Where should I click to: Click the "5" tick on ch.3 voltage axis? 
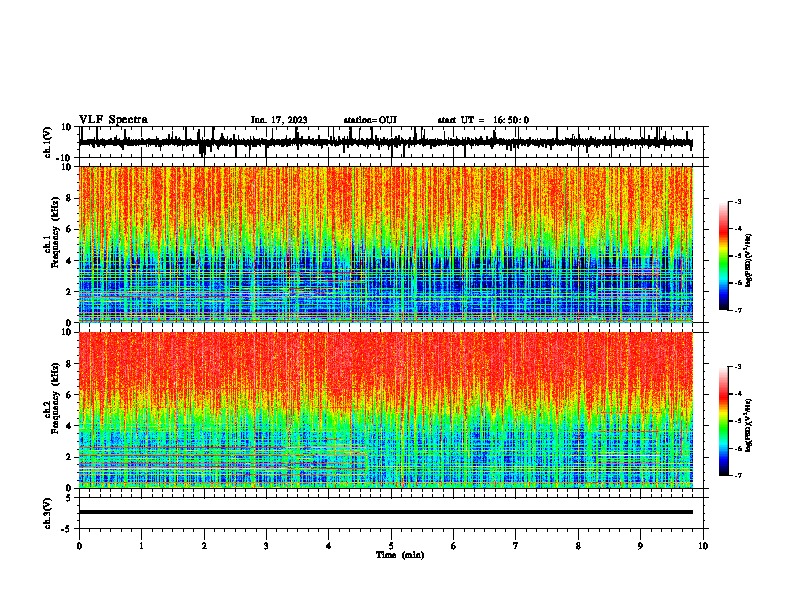pyautogui.click(x=69, y=498)
